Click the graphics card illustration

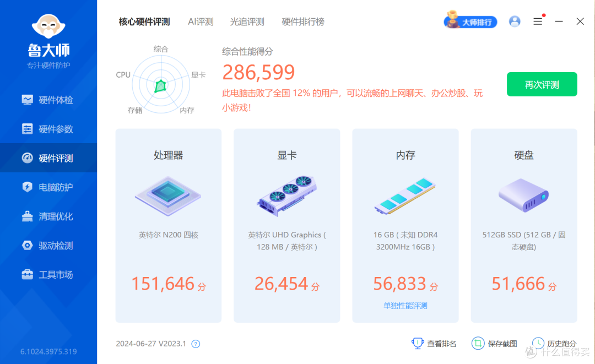coord(287,195)
